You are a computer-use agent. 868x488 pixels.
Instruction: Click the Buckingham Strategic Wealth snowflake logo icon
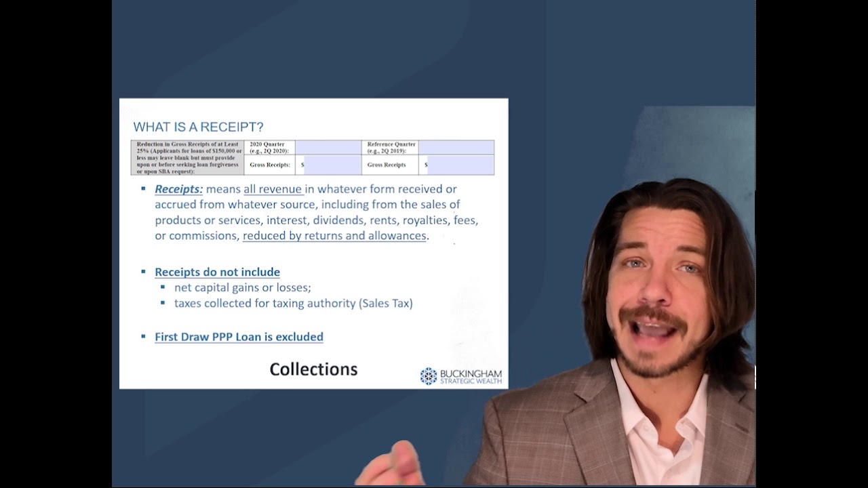[429, 376]
